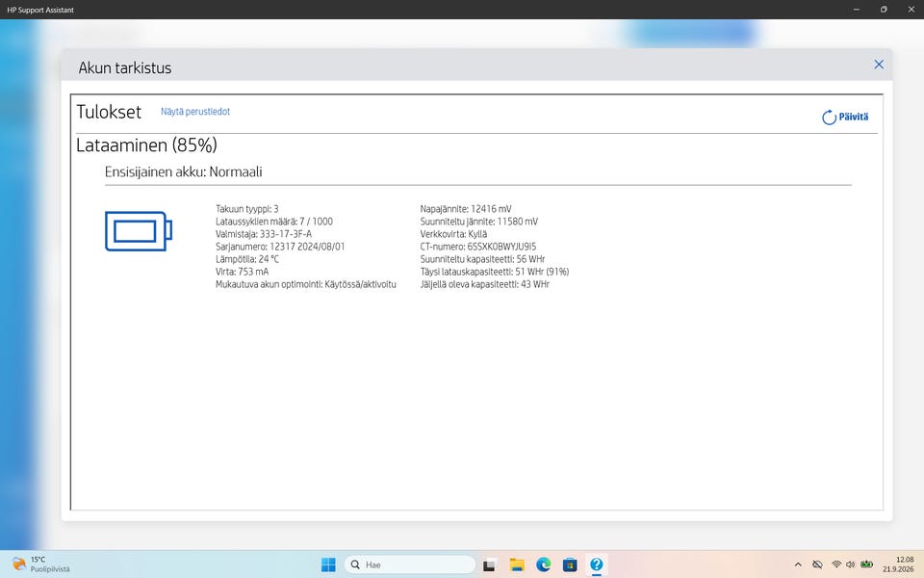The width and height of the screenshot is (924, 578).
Task: Select the Suunniteltu kapasiteetti: 56 WHr line
Action: click(482, 259)
